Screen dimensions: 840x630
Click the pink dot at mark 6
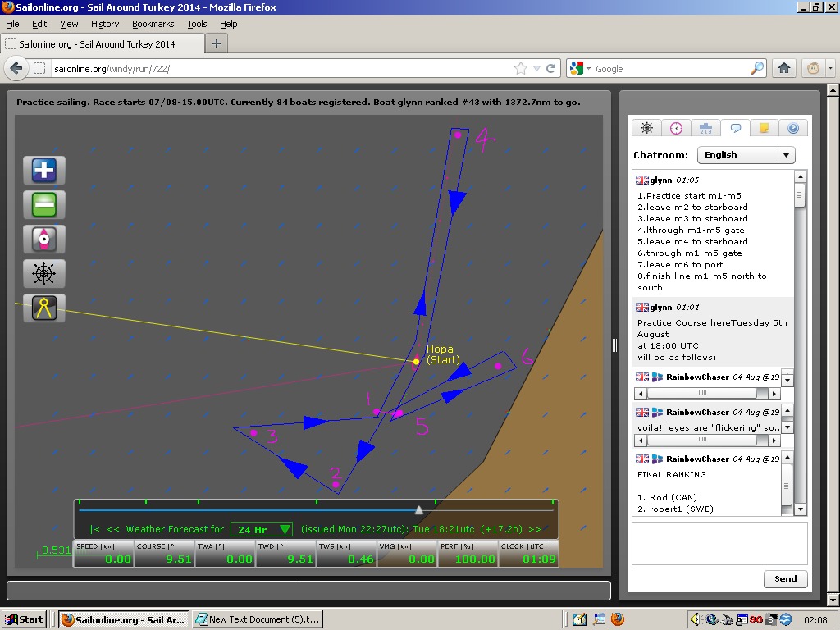[x=498, y=366]
